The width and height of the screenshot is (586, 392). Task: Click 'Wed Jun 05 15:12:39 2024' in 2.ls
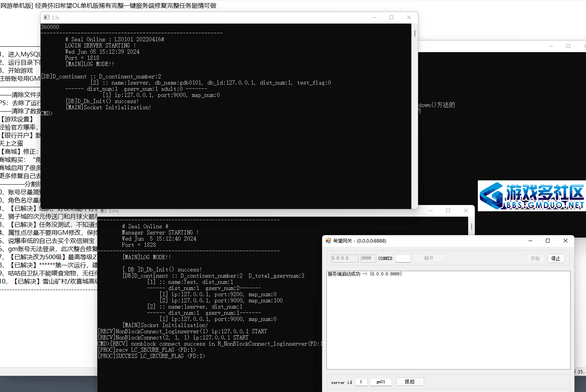coord(102,52)
